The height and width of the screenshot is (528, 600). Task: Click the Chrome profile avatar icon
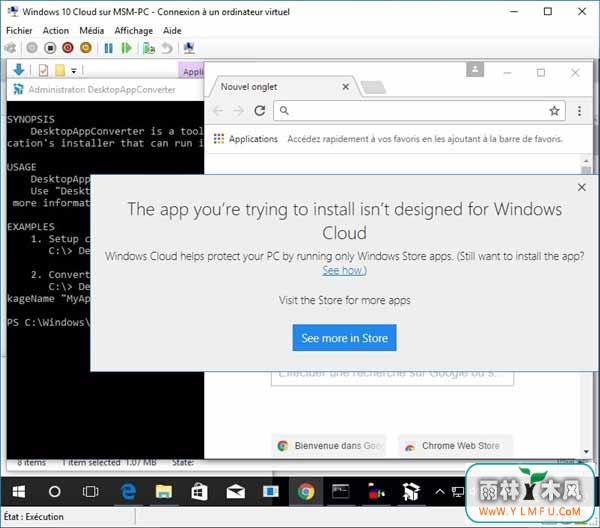[475, 69]
